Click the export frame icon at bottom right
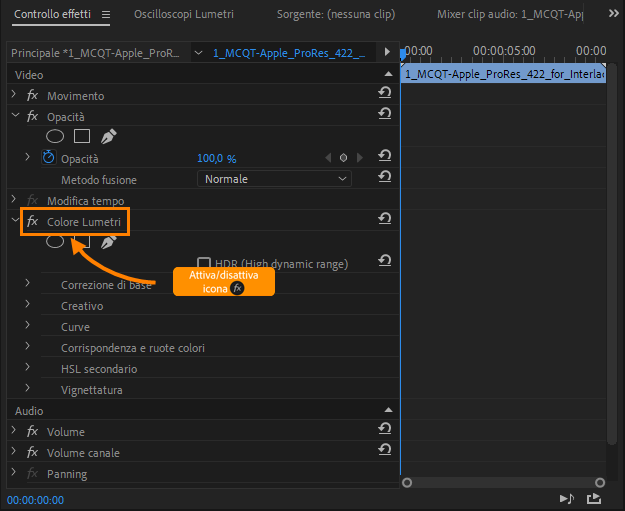Screen dimensions: 625x511 point(594,498)
